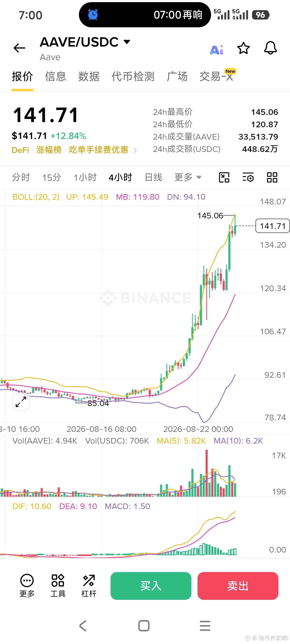Tap Android recent apps button
290x644 pixels.
(x=205, y=626)
